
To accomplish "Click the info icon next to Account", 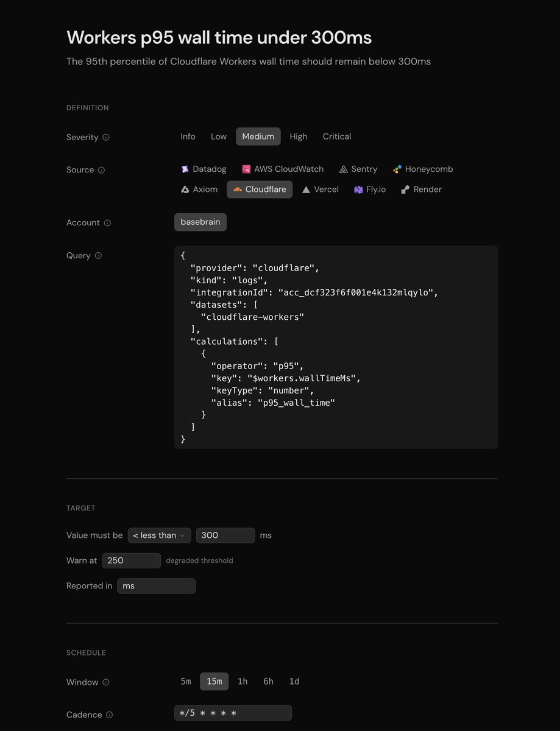I will coord(107,223).
